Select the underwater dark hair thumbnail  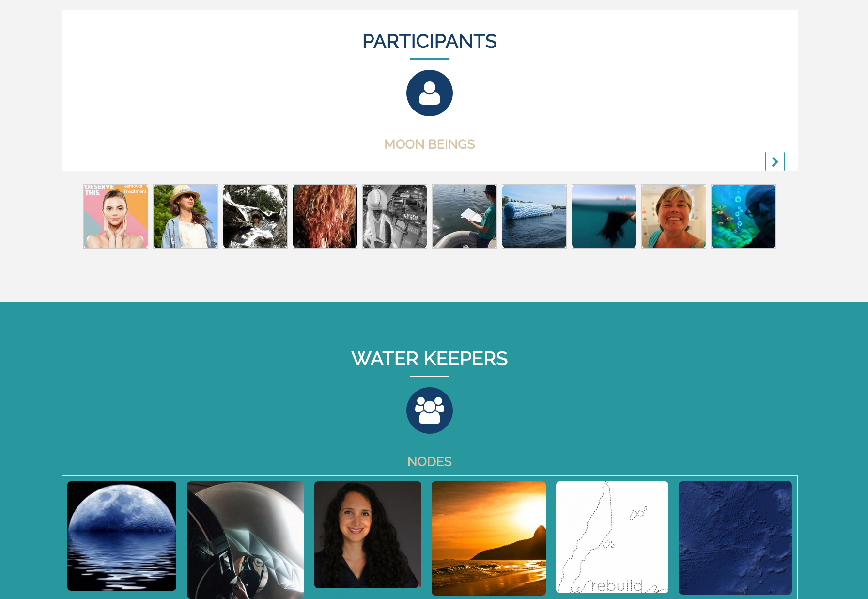coord(604,216)
